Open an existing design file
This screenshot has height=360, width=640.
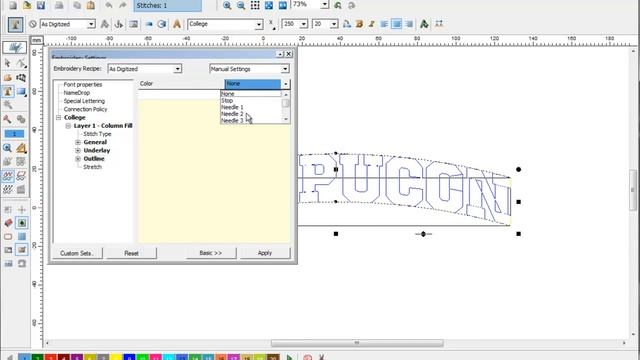coord(27,5)
